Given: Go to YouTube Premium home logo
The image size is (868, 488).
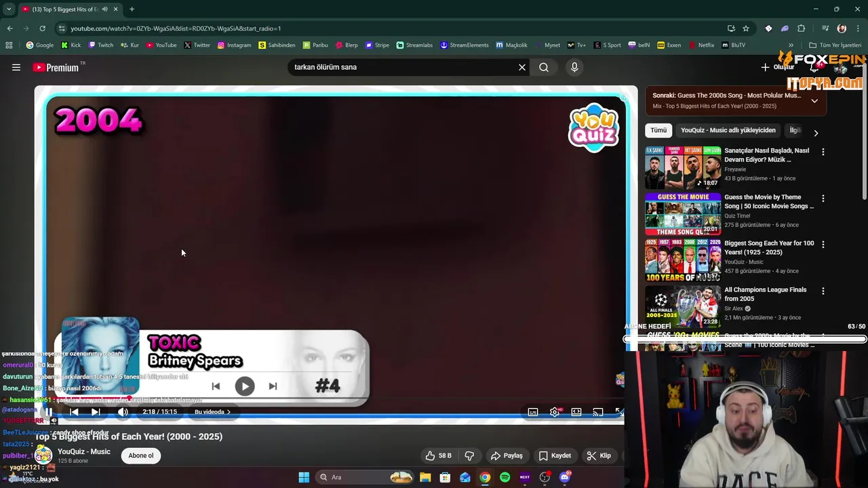Looking at the screenshot, I should [56, 67].
